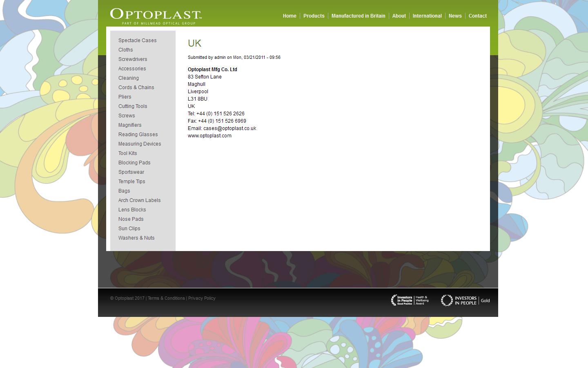This screenshot has height=368, width=588.
Task: Click 'Submitted by admin' date line
Action: (x=234, y=57)
